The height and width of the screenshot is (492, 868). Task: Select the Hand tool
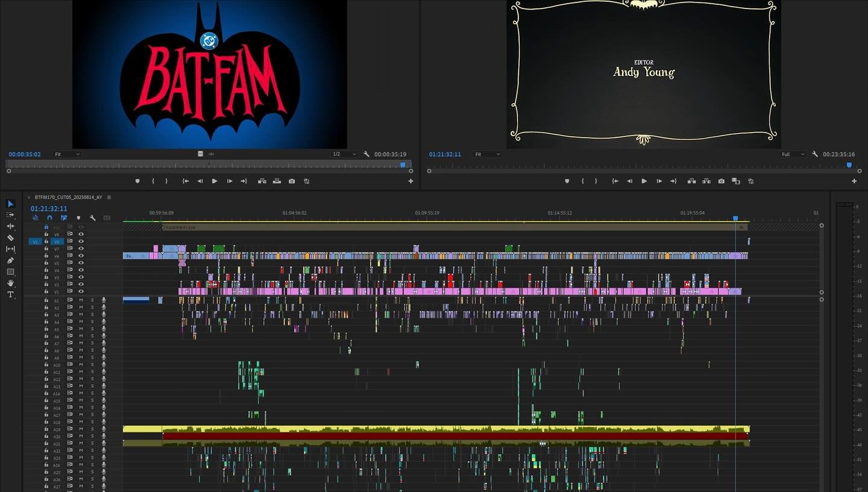(x=10, y=283)
